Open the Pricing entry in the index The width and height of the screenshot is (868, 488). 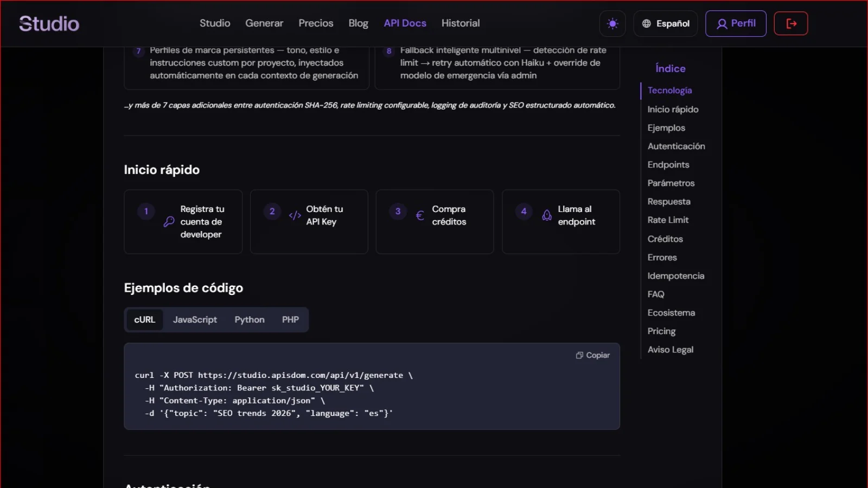click(x=661, y=331)
